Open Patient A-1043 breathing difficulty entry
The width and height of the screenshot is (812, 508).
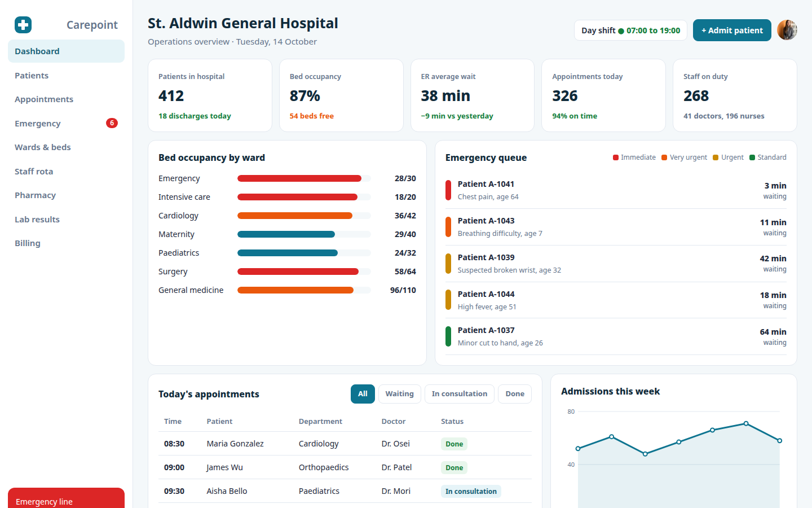[x=616, y=227]
